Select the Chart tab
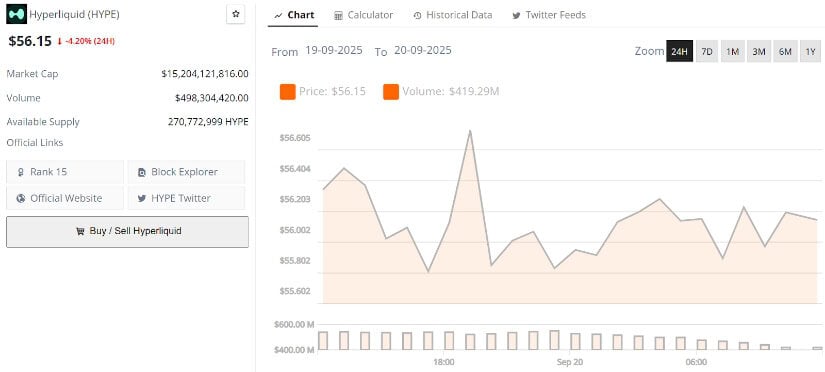 pyautogui.click(x=294, y=15)
